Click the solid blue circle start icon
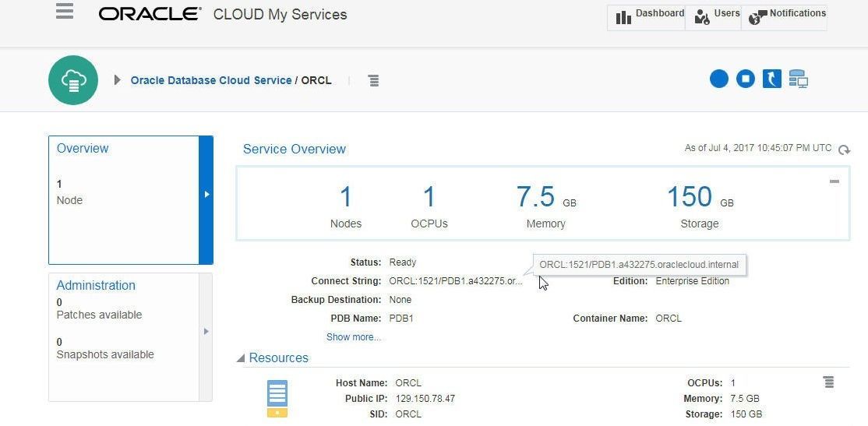The height and width of the screenshot is (426, 868). tap(719, 79)
